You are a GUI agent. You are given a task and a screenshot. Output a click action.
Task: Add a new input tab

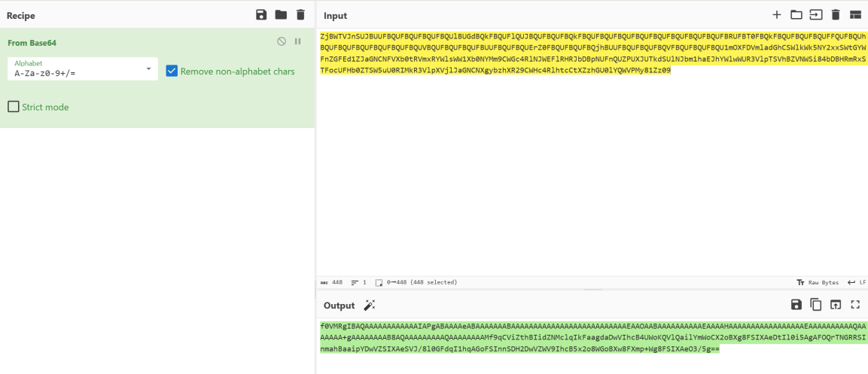(777, 15)
